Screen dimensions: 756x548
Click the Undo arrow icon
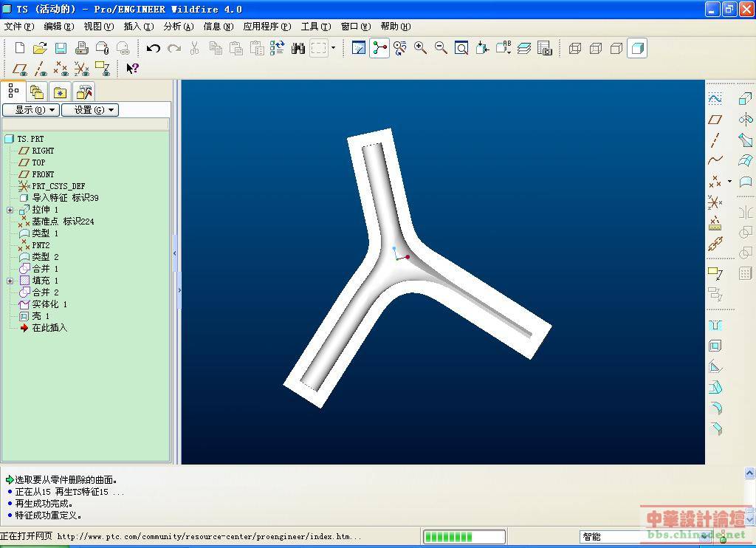click(x=153, y=48)
